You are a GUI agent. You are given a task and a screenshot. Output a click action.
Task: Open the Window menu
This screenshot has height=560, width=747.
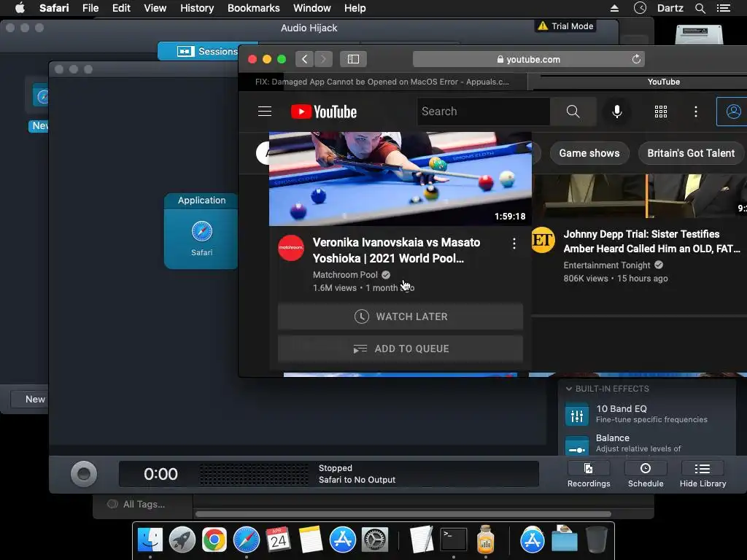[x=312, y=8]
